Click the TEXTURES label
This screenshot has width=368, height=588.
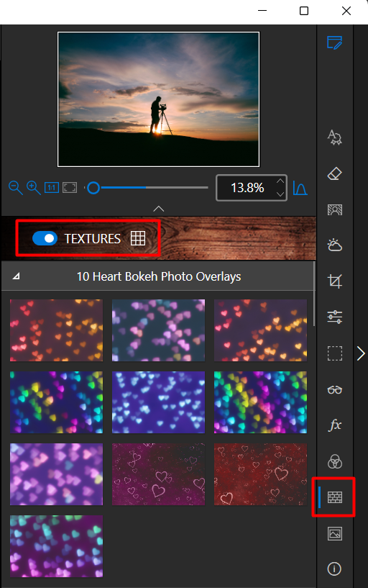(93, 238)
